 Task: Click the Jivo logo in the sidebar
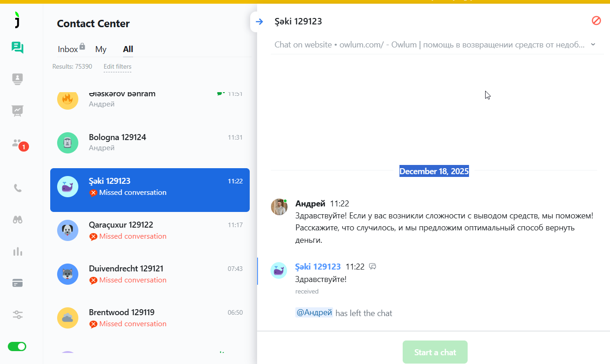(18, 20)
